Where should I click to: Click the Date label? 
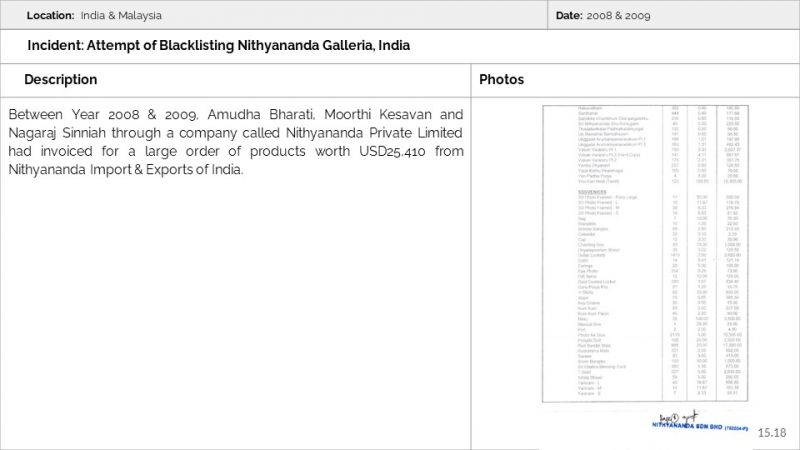tap(568, 16)
